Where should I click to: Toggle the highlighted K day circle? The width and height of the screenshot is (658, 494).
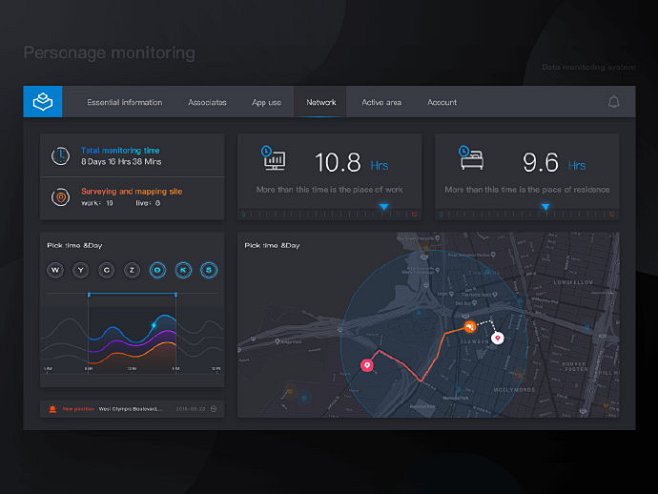(x=183, y=270)
